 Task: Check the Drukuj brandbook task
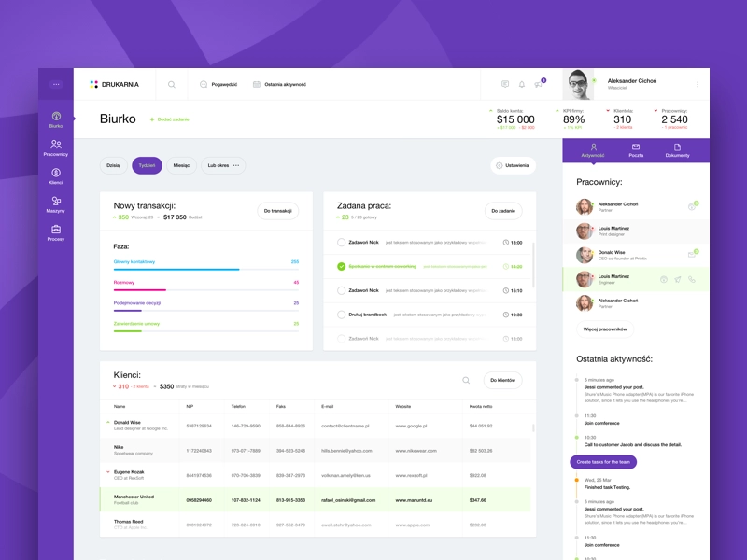[x=341, y=315]
